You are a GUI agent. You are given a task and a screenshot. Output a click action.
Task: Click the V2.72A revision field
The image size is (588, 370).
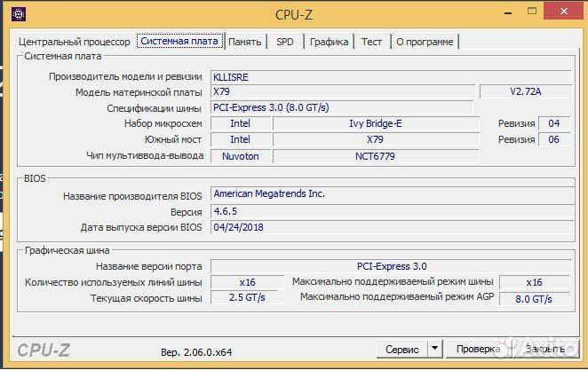coord(525,91)
